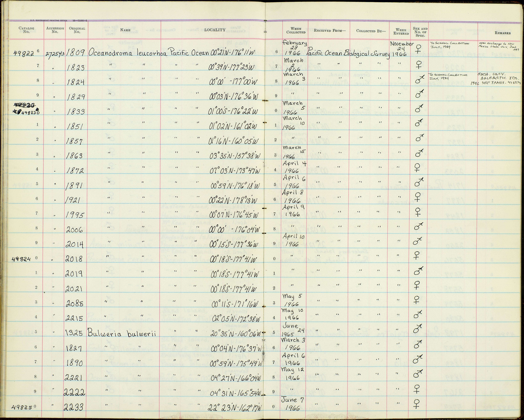The image size is (524, 420).
Task: Select original number 1823
Action: tap(76, 68)
